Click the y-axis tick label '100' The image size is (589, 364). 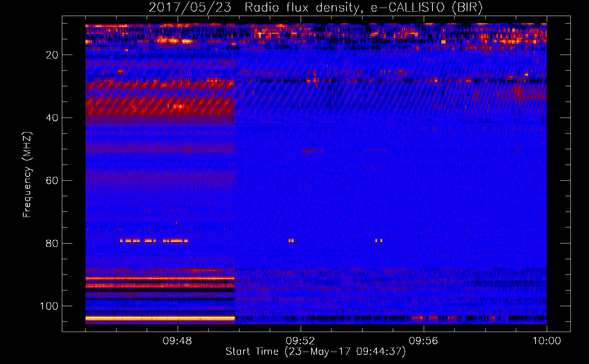[49, 306]
